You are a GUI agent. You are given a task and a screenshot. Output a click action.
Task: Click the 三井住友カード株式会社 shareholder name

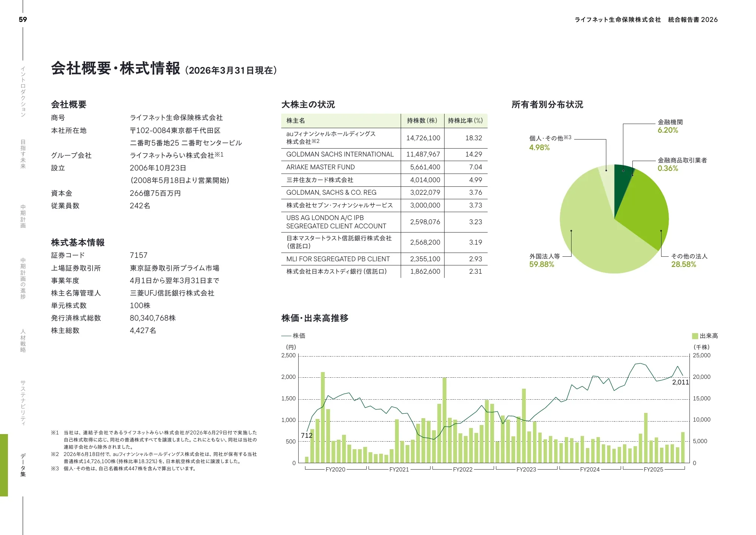tap(320, 180)
